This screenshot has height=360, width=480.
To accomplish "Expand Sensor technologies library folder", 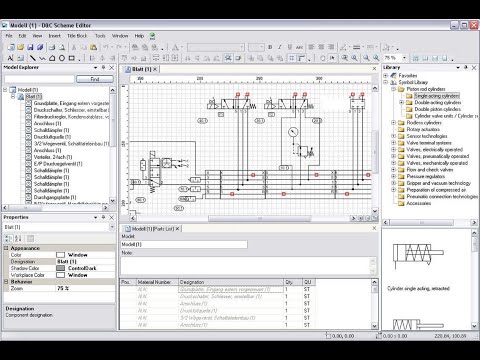I will tap(394, 136).
